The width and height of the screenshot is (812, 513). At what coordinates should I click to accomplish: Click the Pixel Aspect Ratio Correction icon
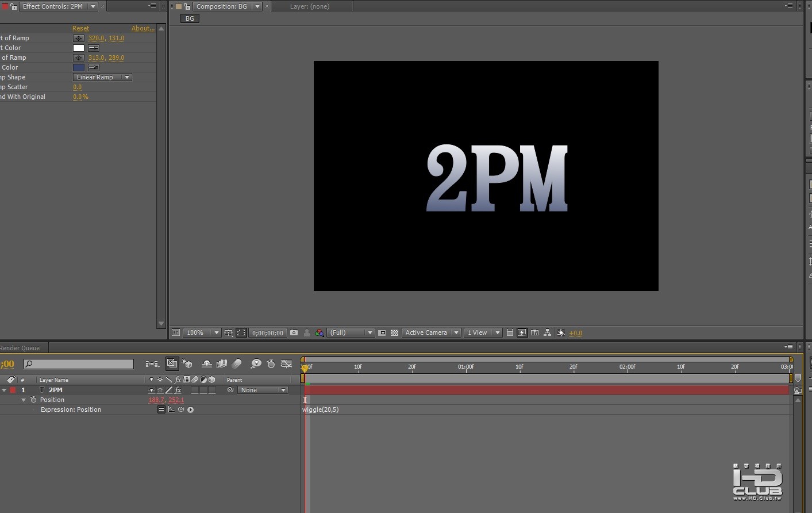click(510, 333)
